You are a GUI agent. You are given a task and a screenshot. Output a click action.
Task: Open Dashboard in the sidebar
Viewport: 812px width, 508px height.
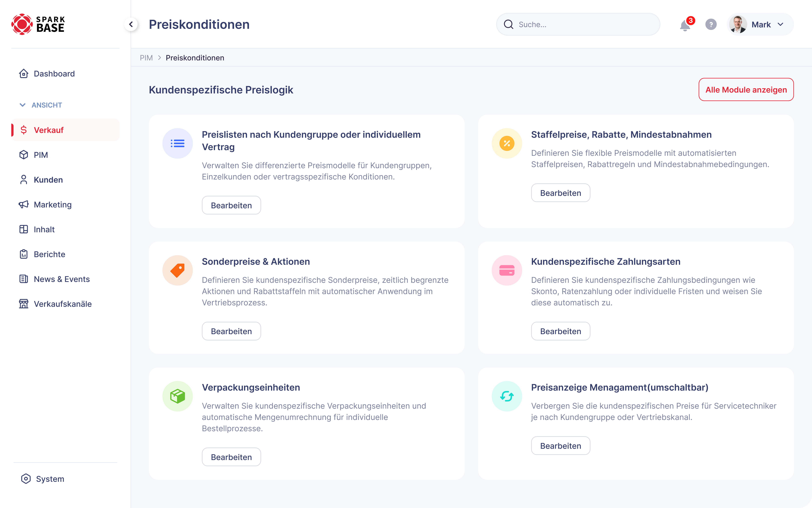click(x=65, y=74)
